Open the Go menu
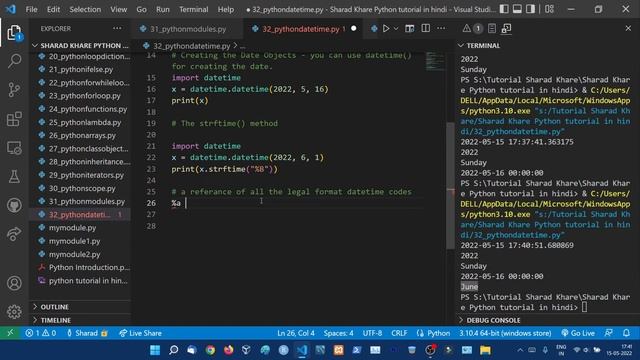Screen dimensions: 640x360 click(x=141, y=9)
